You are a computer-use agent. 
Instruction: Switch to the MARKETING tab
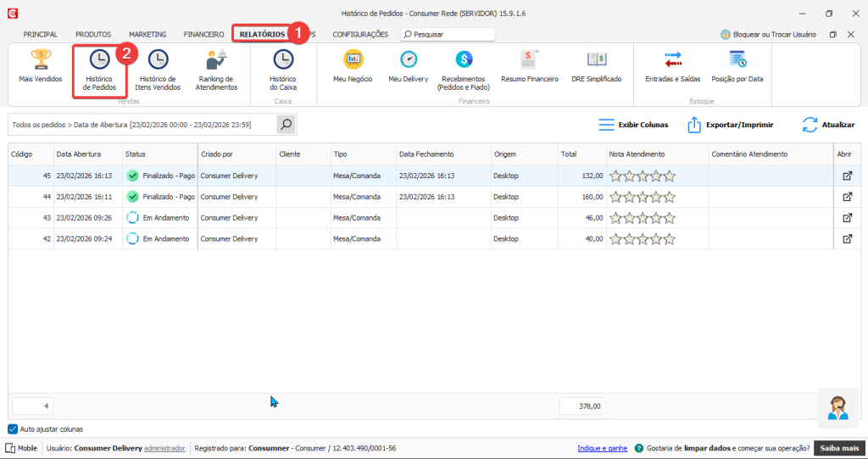[147, 35]
